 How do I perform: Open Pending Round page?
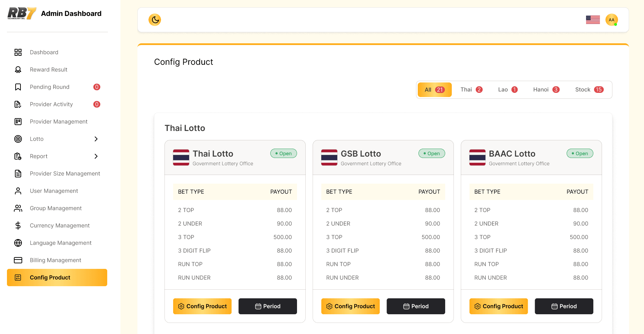(x=57, y=87)
